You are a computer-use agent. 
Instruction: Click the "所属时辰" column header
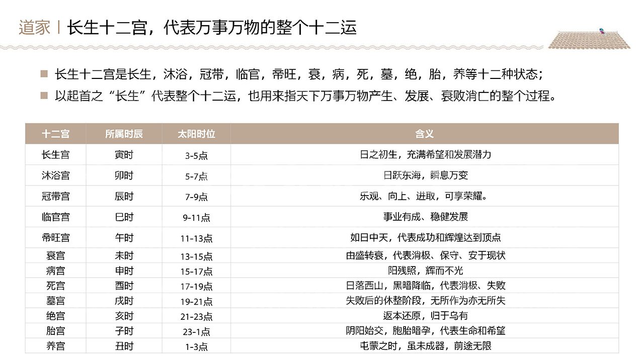124,134
